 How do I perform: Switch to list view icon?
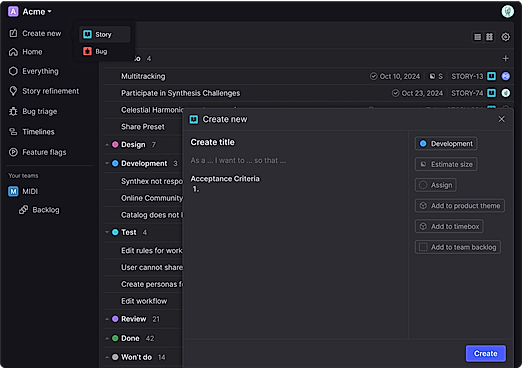(x=477, y=37)
